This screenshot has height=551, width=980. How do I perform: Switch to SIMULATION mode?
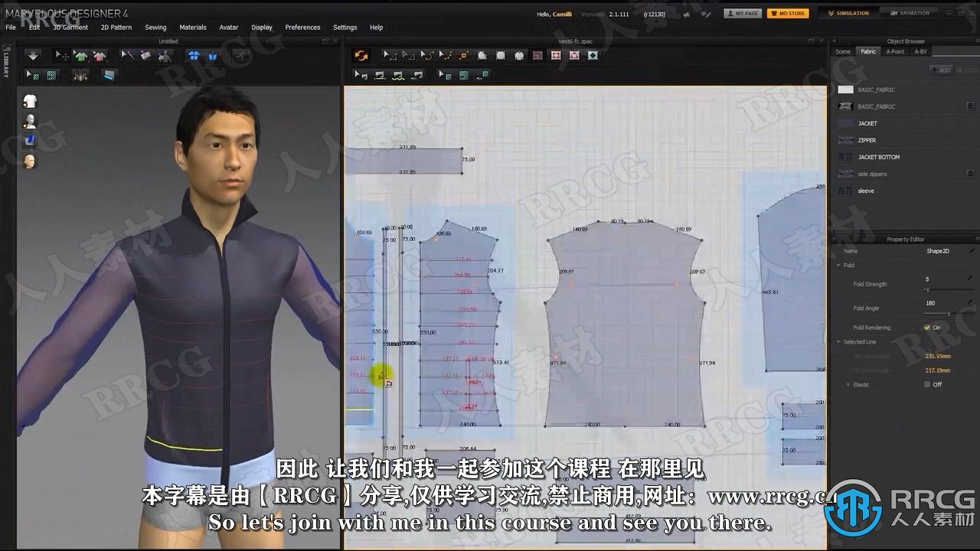click(848, 13)
